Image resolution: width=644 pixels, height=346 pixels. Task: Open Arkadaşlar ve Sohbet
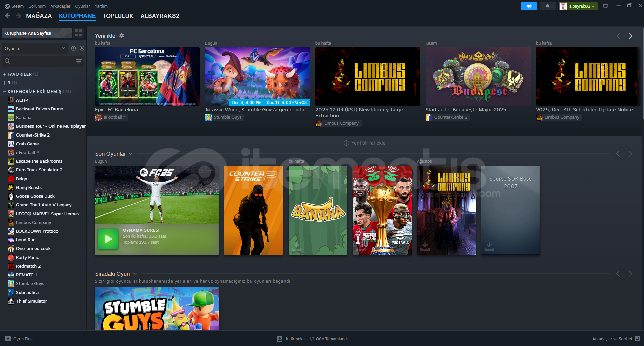pyautogui.click(x=612, y=339)
